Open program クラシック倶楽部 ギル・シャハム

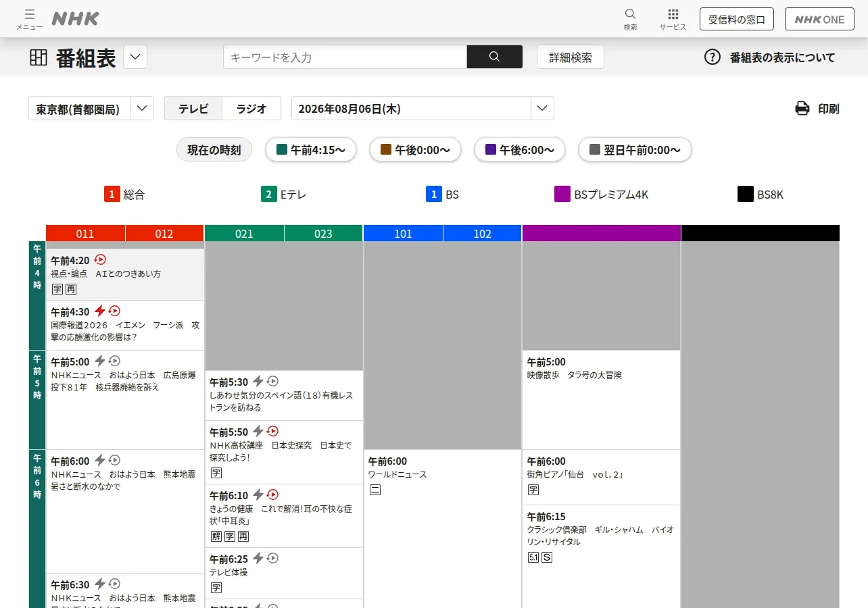coord(601,557)
